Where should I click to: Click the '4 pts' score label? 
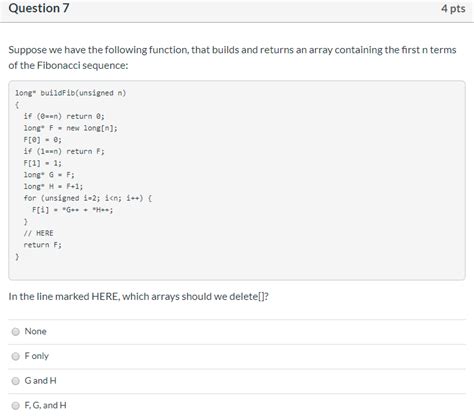pos(453,8)
